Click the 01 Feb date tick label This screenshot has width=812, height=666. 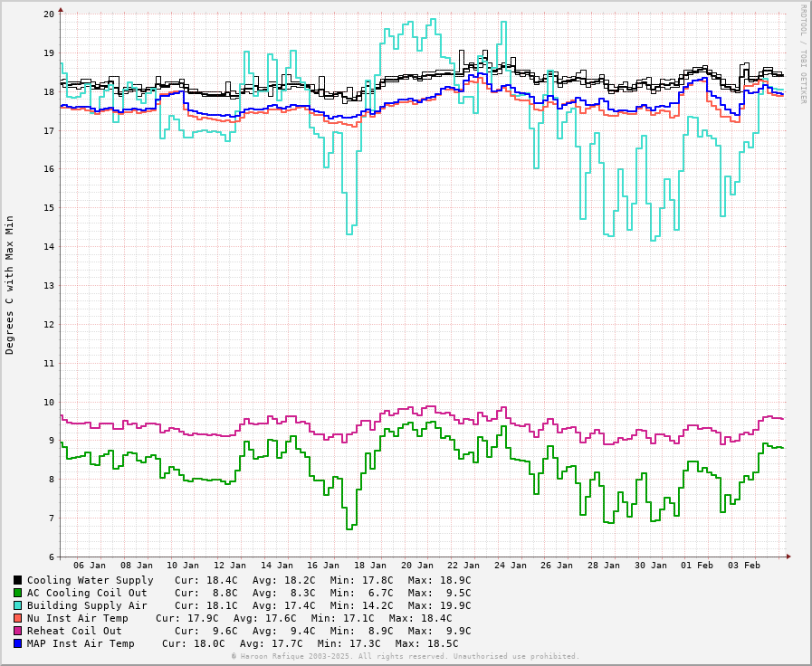coord(697,566)
